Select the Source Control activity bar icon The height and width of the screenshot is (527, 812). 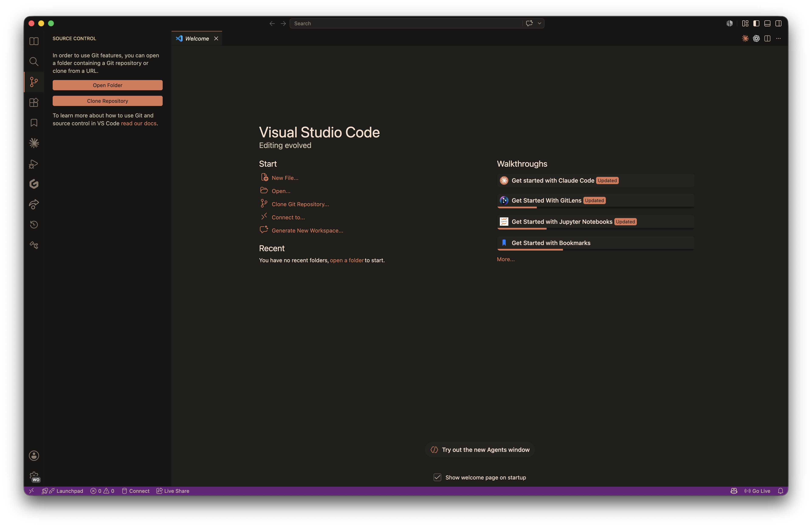pos(34,82)
